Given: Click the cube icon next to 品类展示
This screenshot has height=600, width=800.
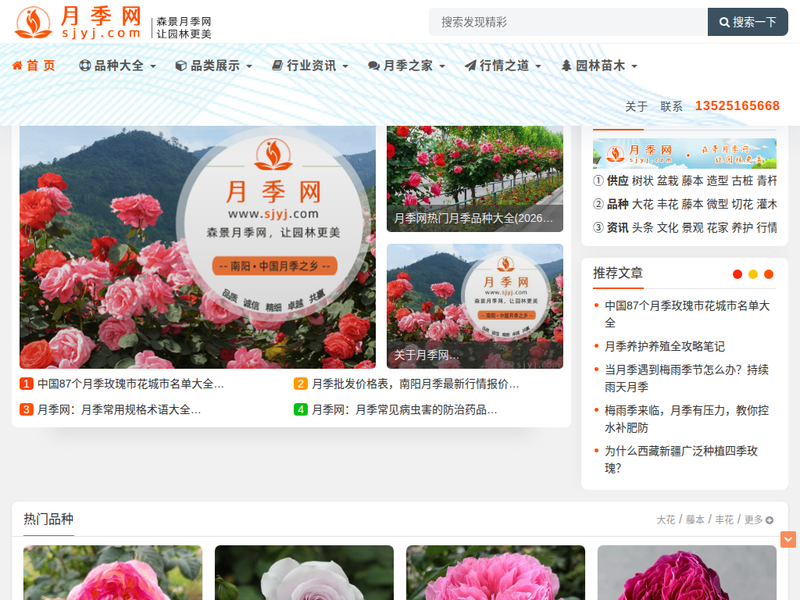Looking at the screenshot, I should coord(181,66).
